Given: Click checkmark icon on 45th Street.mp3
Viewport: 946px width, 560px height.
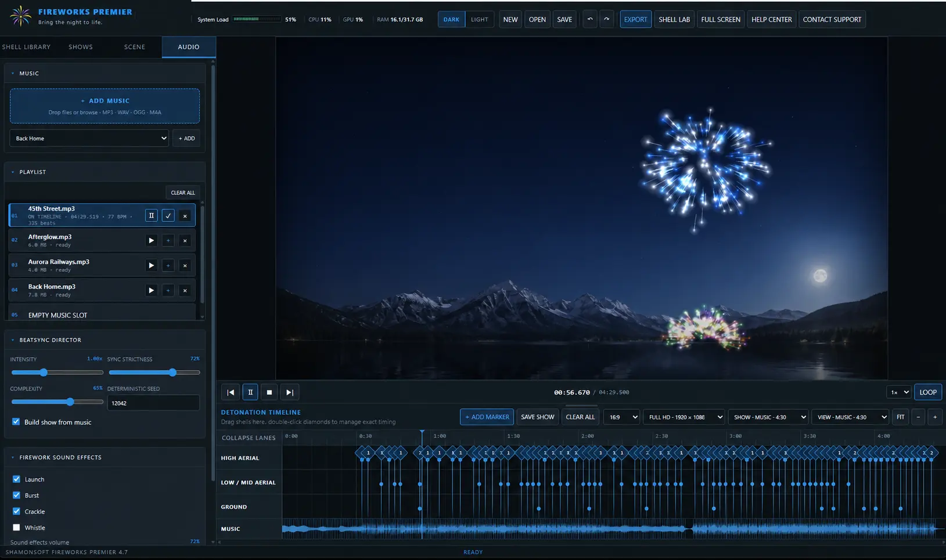Looking at the screenshot, I should pos(168,215).
